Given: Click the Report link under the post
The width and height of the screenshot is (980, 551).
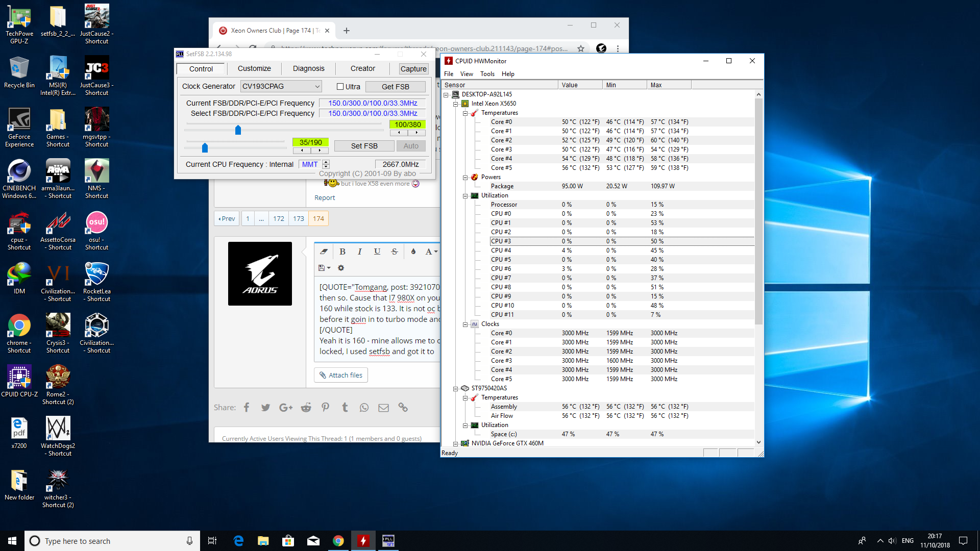Looking at the screenshot, I should [325, 198].
